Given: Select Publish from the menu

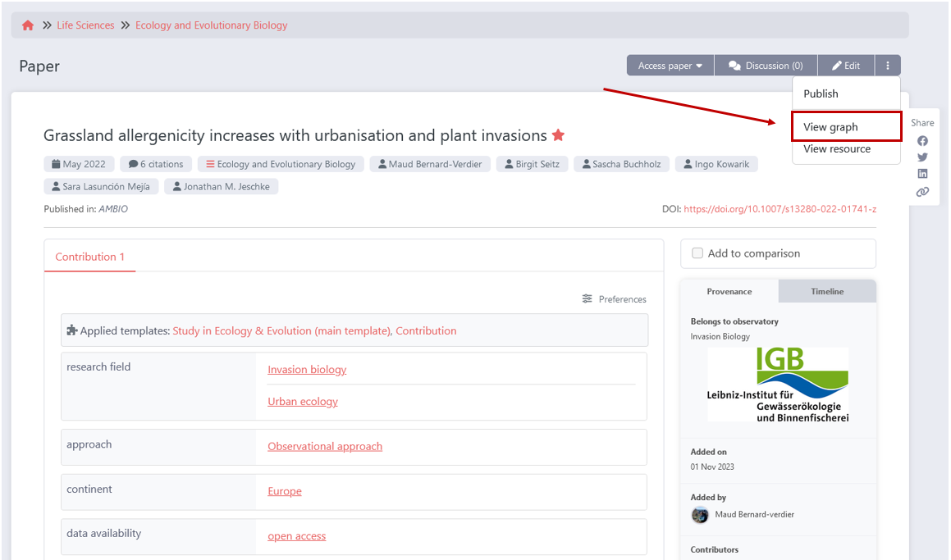Looking at the screenshot, I should point(821,93).
